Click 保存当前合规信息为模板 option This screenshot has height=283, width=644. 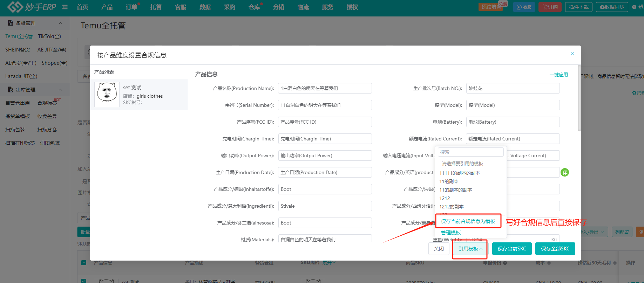click(468, 221)
